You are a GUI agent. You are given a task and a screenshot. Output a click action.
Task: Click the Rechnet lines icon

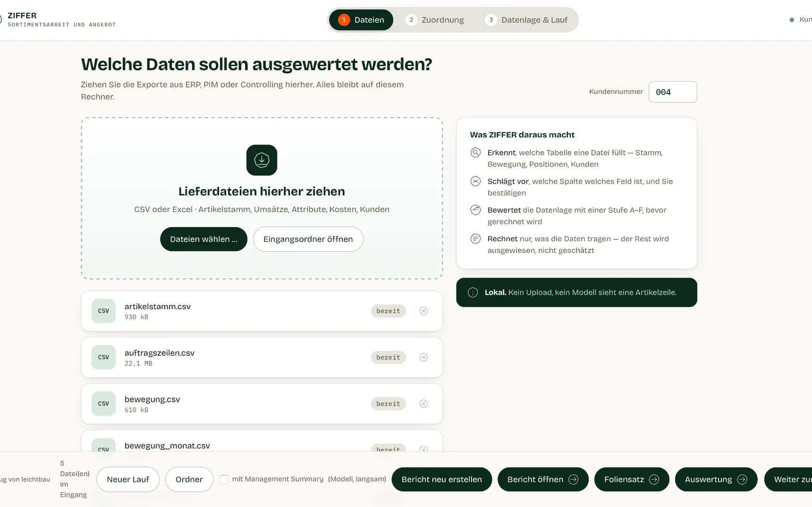[x=475, y=239]
